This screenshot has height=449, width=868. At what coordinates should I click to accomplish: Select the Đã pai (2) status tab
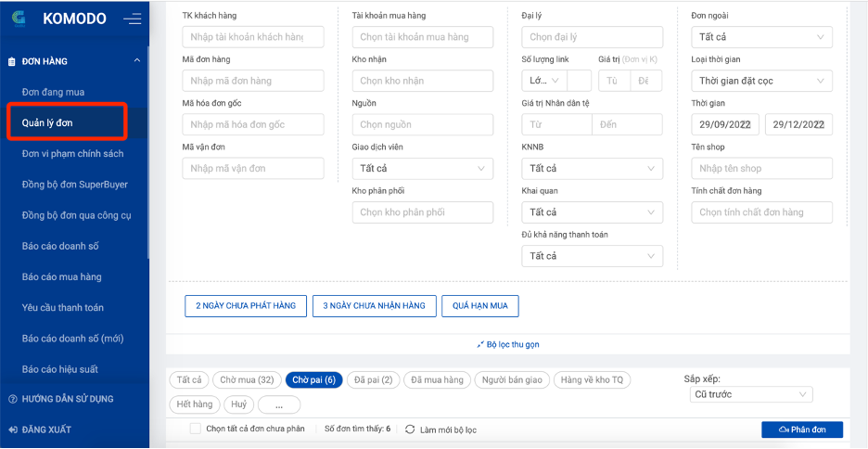click(x=374, y=380)
